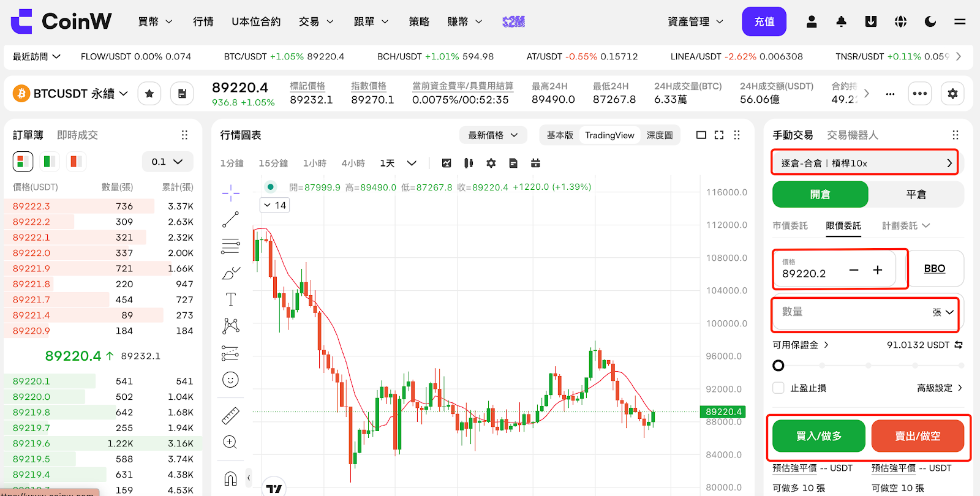This screenshot has width=980, height=496.
Task: Show only buy orders in order book
Action: [x=49, y=162]
